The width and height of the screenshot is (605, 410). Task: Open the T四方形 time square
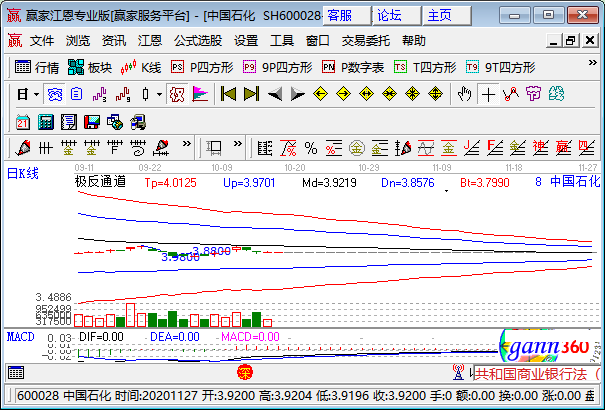(x=425, y=67)
